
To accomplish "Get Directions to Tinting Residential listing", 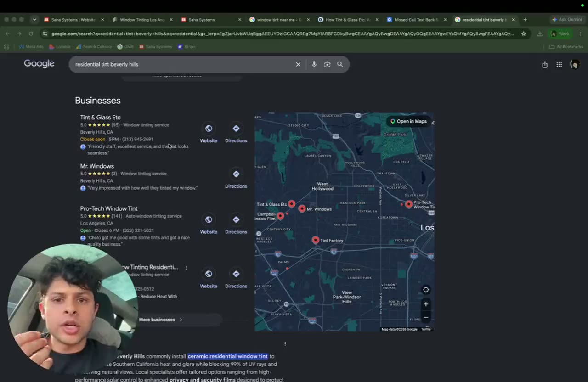I will [236, 274].
